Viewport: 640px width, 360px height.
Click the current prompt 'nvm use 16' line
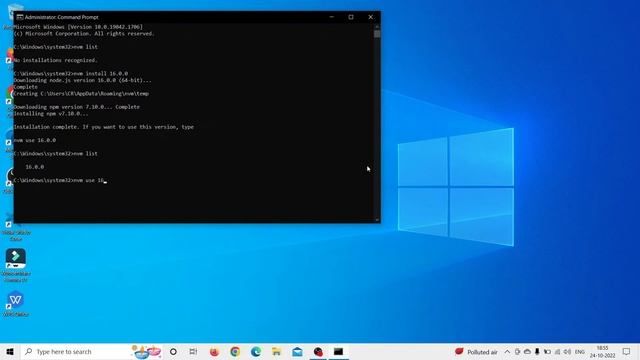point(60,180)
